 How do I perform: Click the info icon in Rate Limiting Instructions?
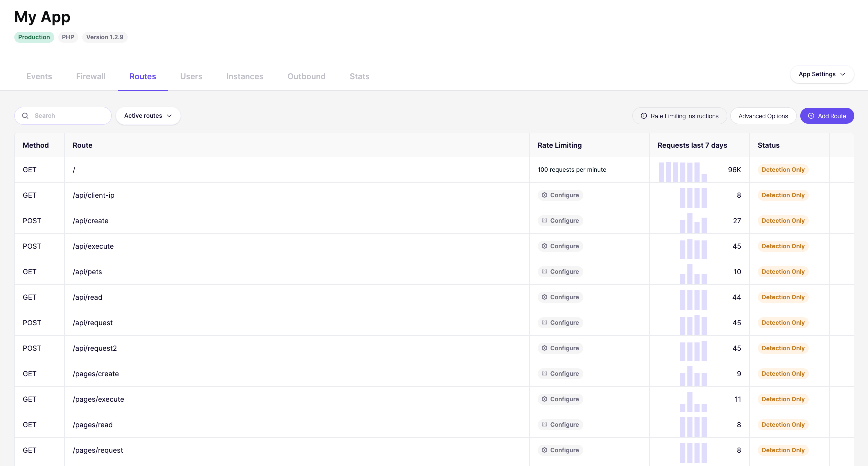[644, 116]
